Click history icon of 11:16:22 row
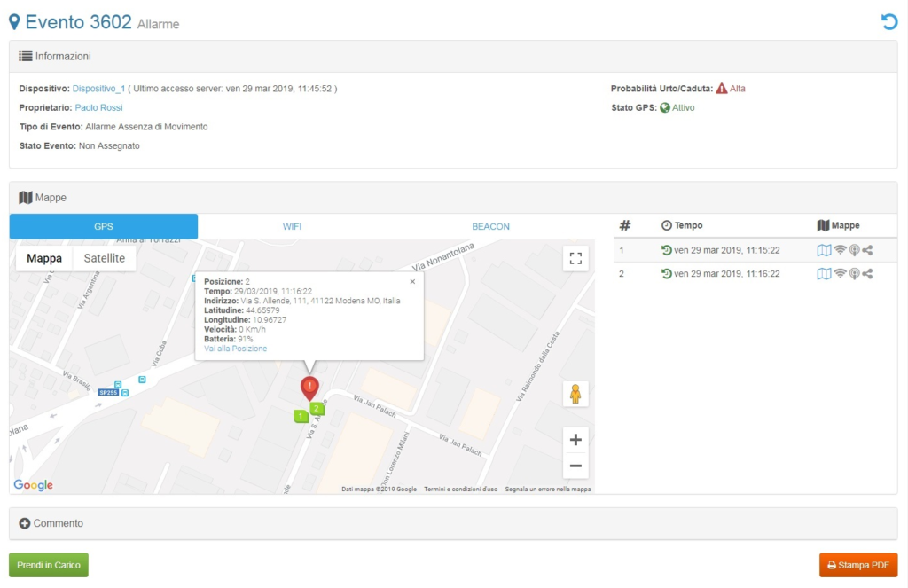Screen dimensions: 908x588 [x=667, y=273]
